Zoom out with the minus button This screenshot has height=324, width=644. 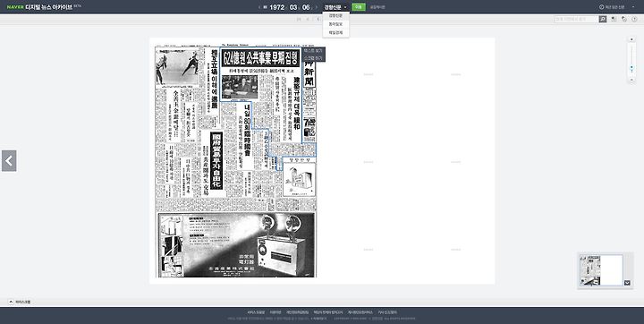[x=631, y=80]
